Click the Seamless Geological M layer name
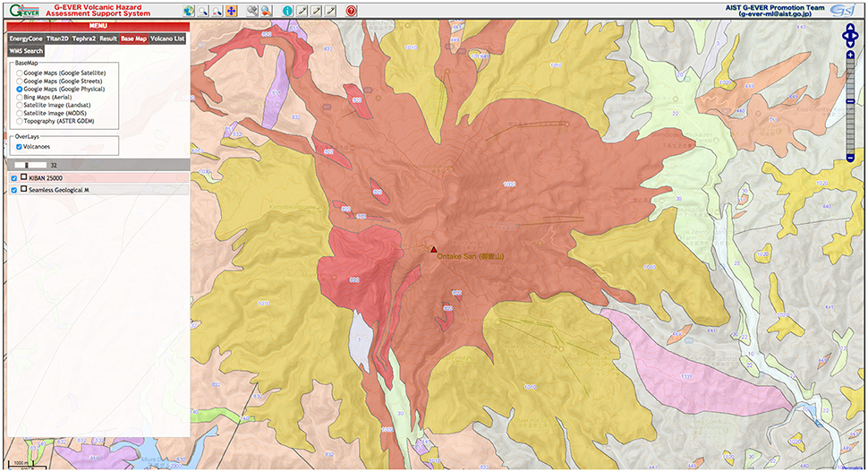The width and height of the screenshot is (868, 472). pos(59,190)
